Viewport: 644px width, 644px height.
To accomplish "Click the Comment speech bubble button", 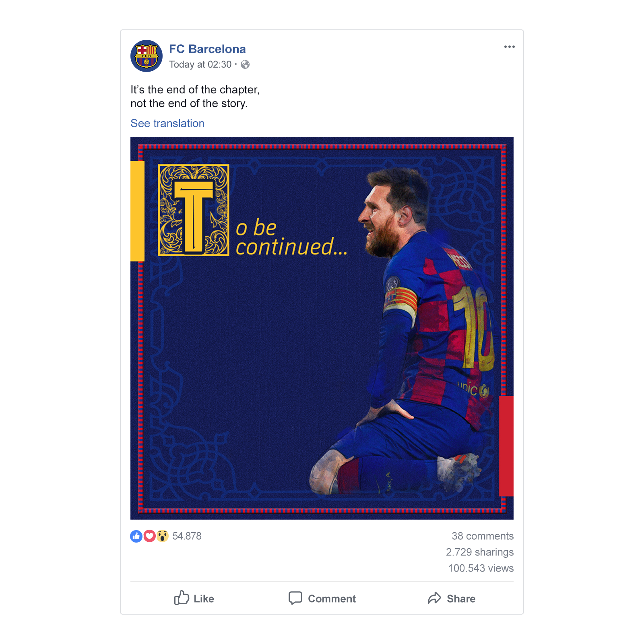I will click(322, 598).
